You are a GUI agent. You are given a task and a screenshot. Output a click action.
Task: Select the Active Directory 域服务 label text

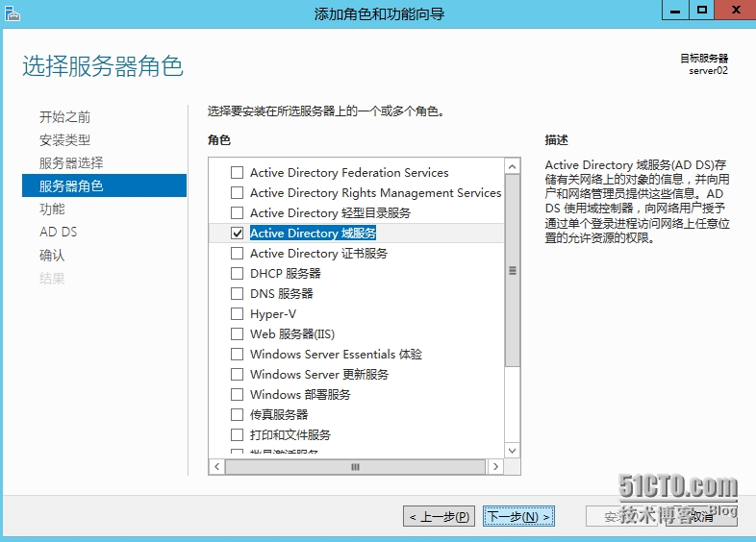313,234
